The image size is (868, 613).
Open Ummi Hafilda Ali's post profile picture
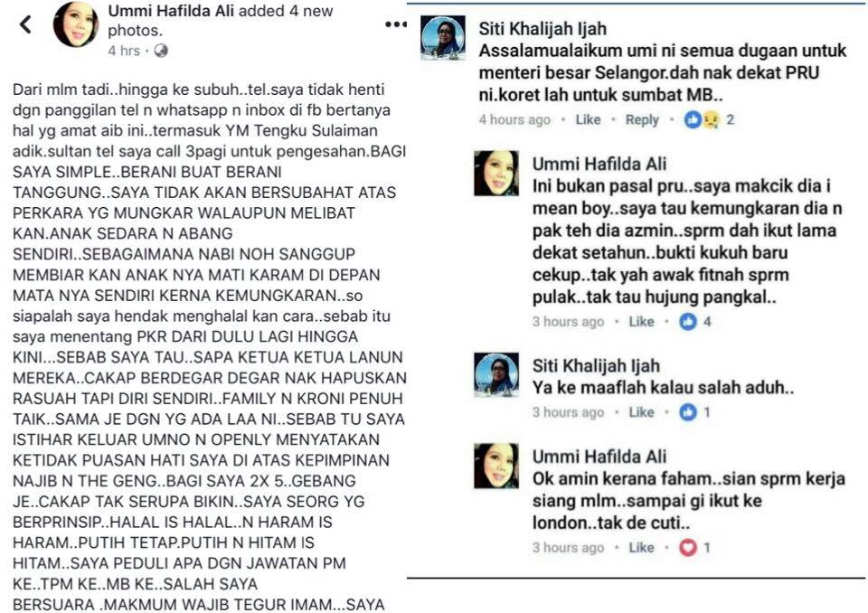(76, 24)
